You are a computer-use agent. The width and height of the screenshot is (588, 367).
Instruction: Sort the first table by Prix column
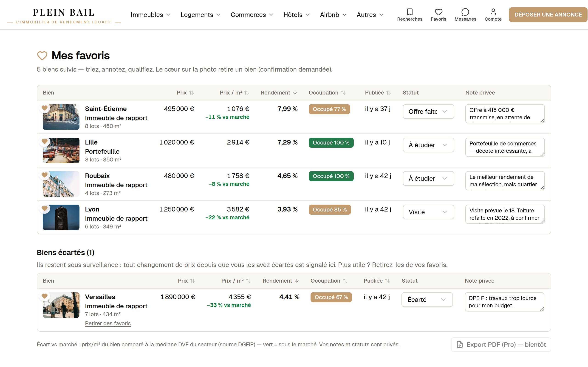(x=185, y=93)
